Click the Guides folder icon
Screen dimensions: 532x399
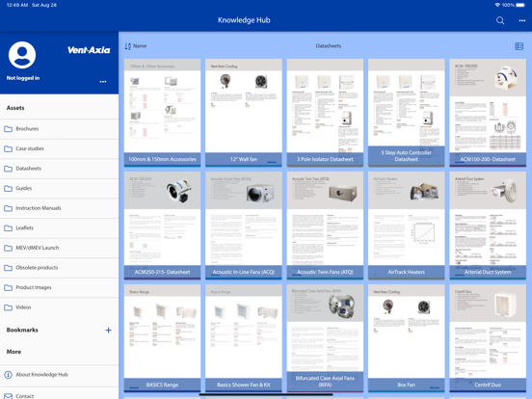(8, 188)
